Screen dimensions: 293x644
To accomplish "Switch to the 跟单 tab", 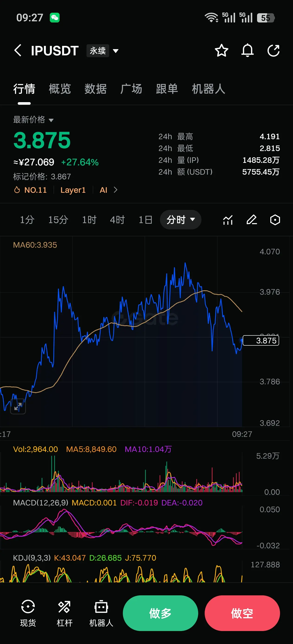I will pos(167,89).
